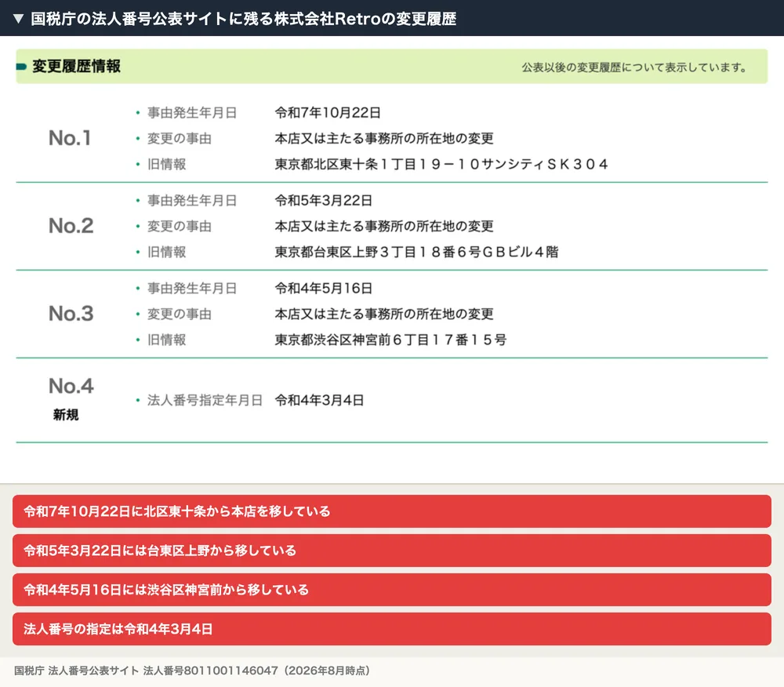This screenshot has width=784, height=687.
Task: Click the No.1 entry label
Action: coord(70,138)
